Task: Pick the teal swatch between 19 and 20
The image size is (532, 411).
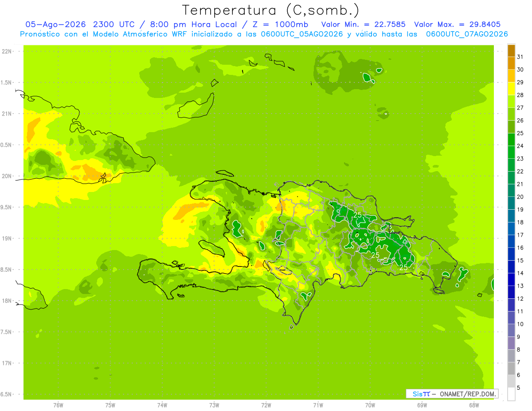Action: tap(511, 203)
